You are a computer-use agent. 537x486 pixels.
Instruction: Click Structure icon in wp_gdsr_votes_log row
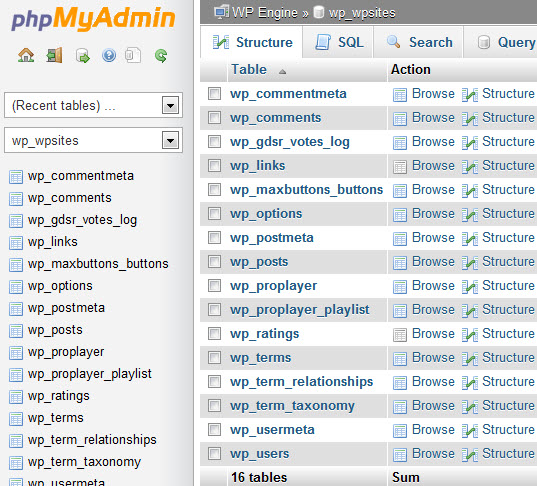[x=470, y=143]
